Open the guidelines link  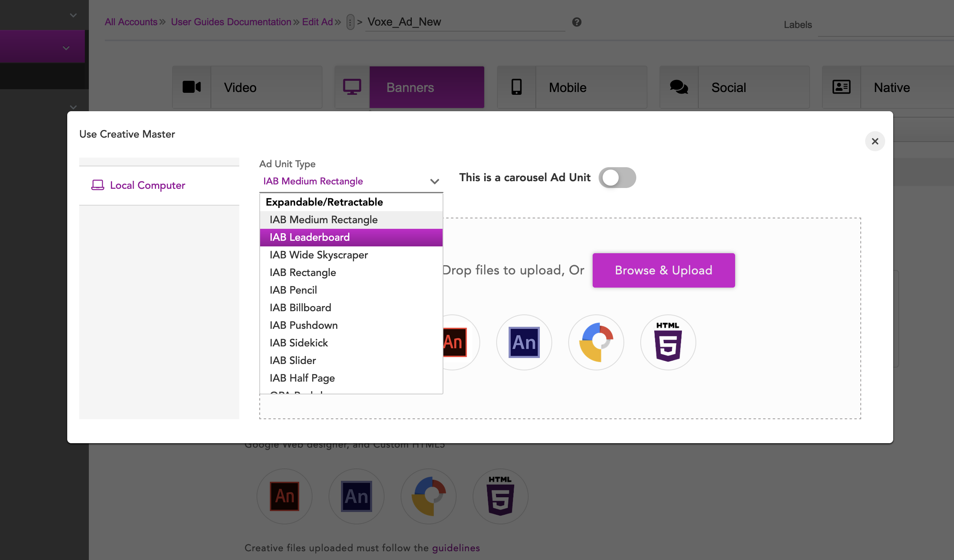coord(456,548)
